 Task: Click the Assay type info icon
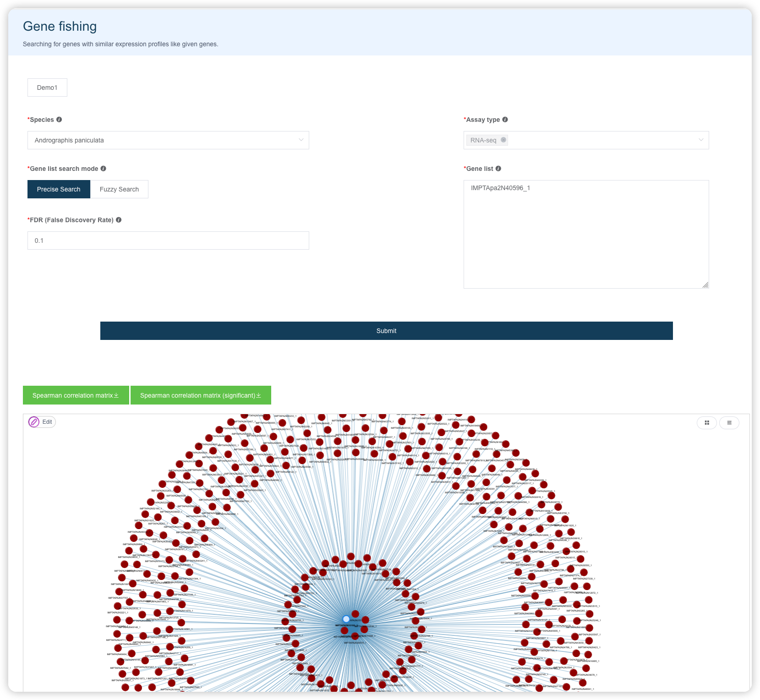(x=505, y=120)
